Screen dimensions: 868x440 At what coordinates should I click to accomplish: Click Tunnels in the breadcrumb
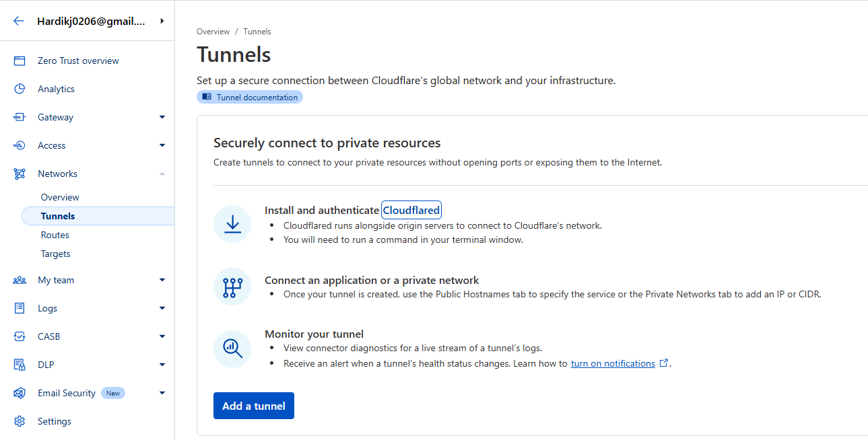[257, 32]
